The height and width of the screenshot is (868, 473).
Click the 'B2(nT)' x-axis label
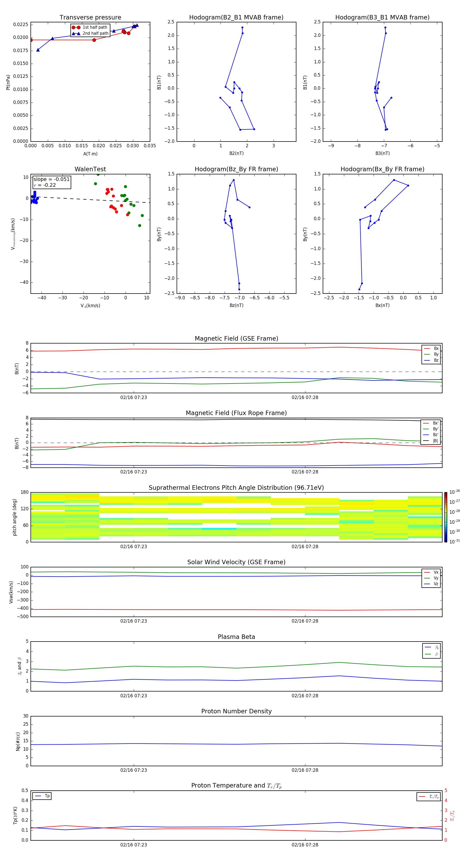point(236,153)
